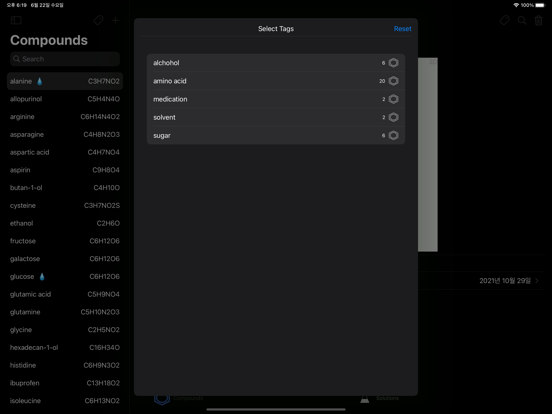Toggle the alchohol tag hexagon
The height and width of the screenshot is (414, 552).
click(x=393, y=63)
